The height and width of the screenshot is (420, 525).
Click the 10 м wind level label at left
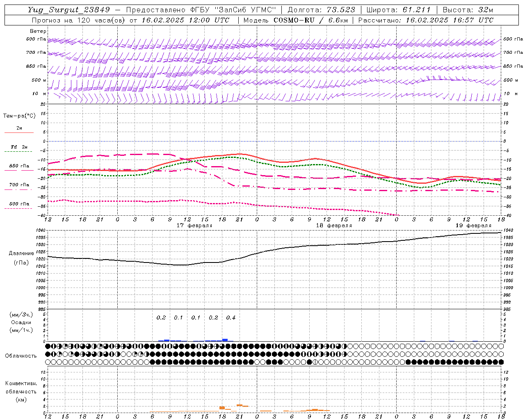pos(39,94)
